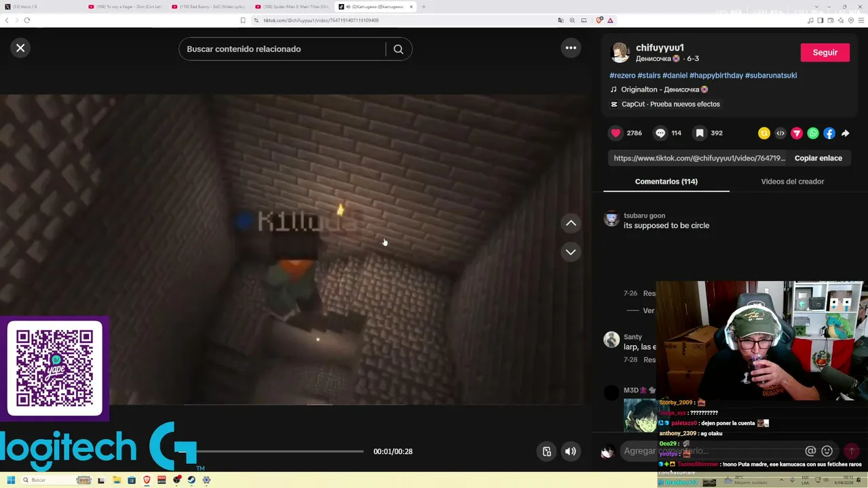
Task: Switch to the 'Yo voy a llegar - Zion' YouTube tab
Action: click(125, 7)
